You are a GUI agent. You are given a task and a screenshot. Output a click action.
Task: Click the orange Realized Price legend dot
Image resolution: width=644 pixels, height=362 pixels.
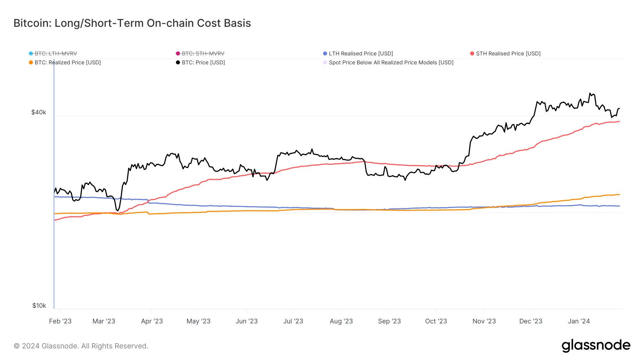[x=31, y=63]
